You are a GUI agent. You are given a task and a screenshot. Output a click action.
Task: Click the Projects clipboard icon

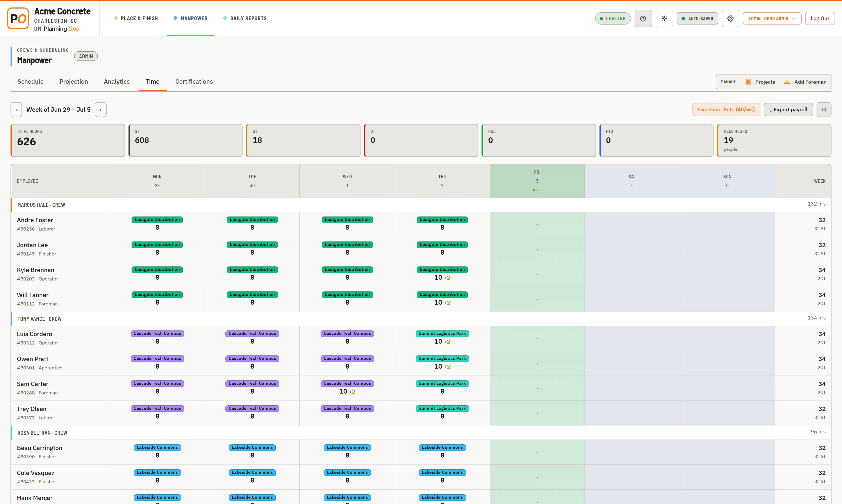(748, 82)
